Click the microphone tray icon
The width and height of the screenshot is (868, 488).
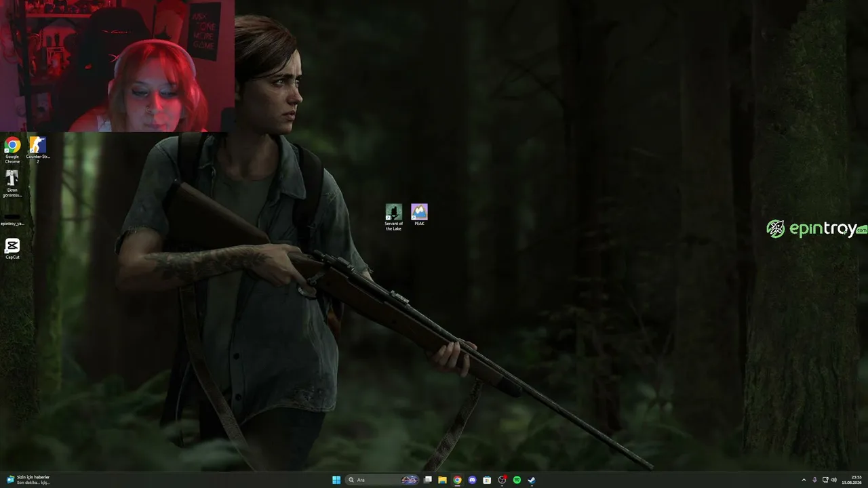(814, 480)
